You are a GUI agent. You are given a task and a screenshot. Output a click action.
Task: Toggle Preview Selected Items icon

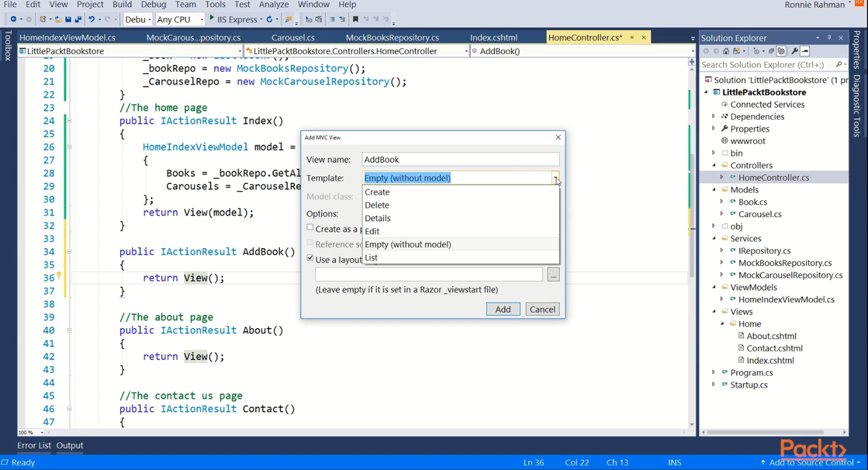pos(805,51)
